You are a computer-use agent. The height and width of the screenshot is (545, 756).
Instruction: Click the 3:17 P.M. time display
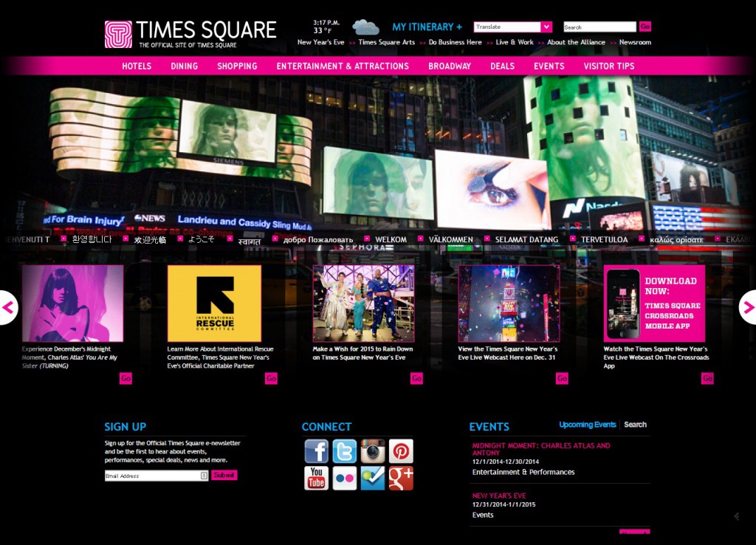click(x=326, y=23)
